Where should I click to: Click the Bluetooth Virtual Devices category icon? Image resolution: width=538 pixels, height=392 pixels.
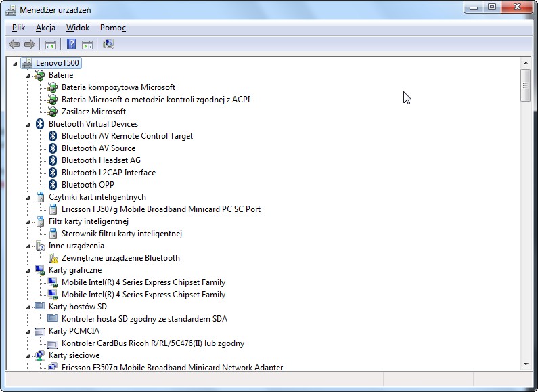coord(40,124)
